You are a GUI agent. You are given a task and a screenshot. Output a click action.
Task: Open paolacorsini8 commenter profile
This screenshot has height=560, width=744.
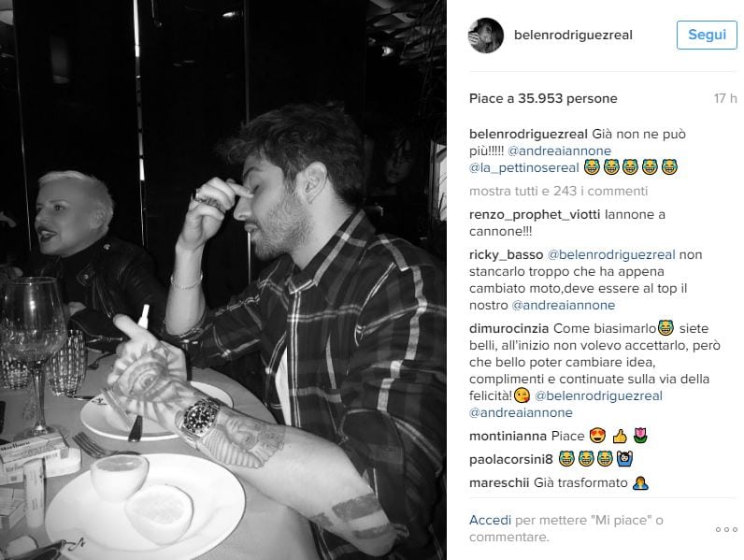pos(511,459)
